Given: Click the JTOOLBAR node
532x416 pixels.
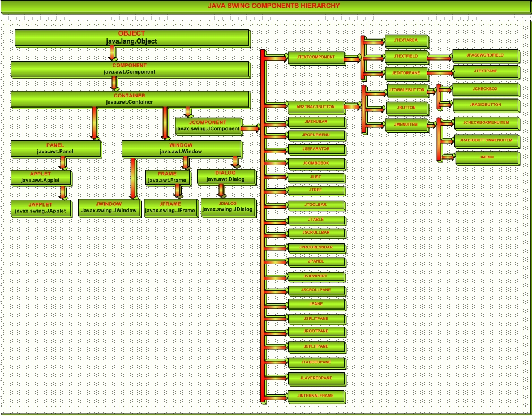Looking at the screenshot, I should click(x=316, y=205).
